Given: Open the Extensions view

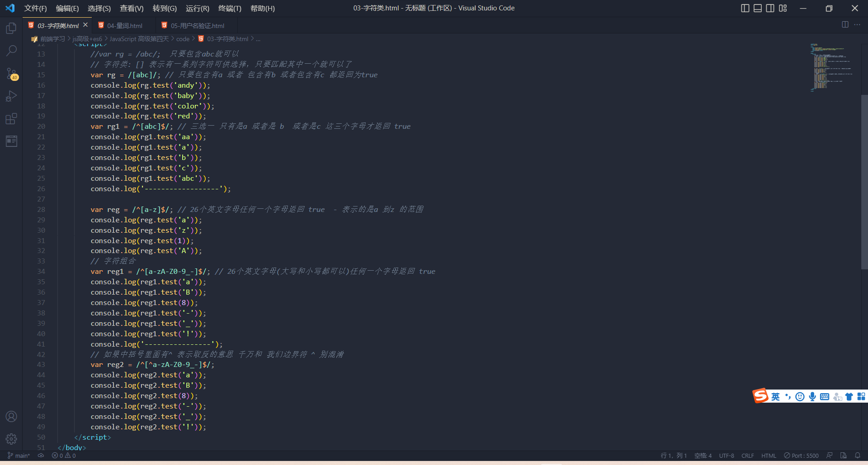Looking at the screenshot, I should pos(11,119).
